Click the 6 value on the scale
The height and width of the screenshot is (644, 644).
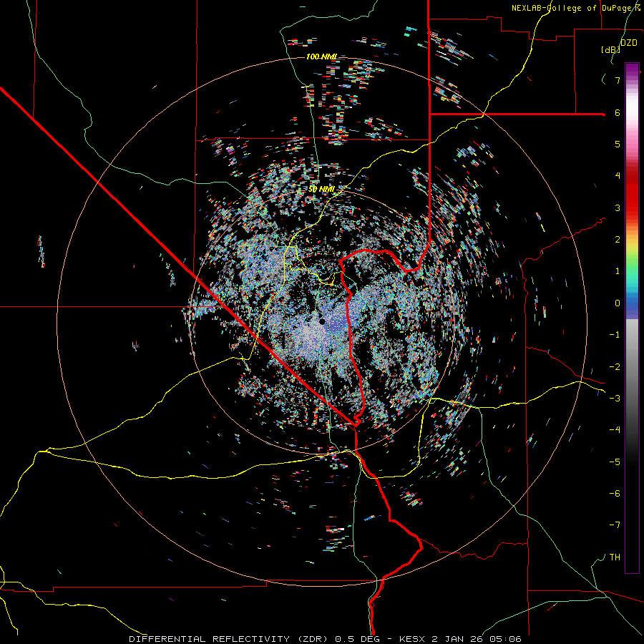[618, 112]
